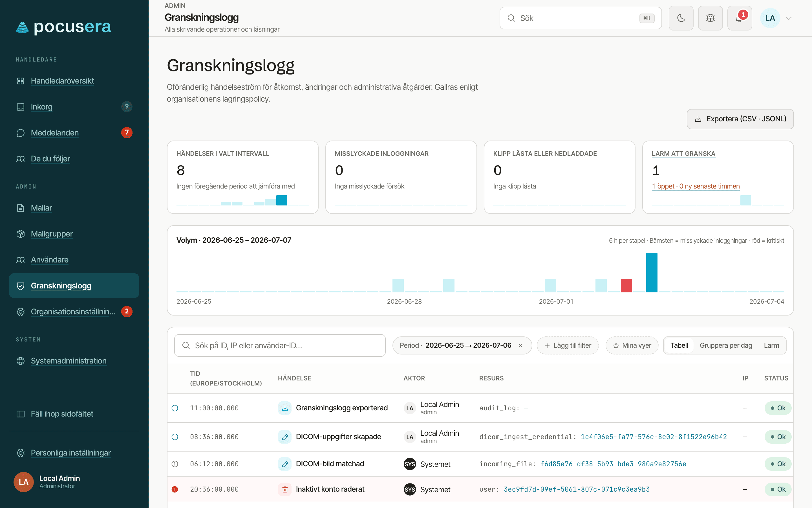Image resolution: width=812 pixels, height=508 pixels.
Task: Click the Local Admin avatar in sidebar
Action: 23,482
